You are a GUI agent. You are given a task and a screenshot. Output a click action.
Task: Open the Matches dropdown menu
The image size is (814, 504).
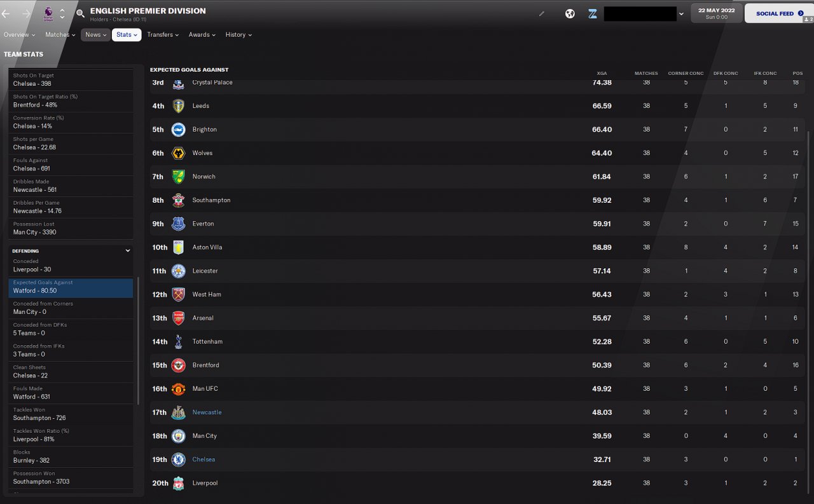pos(60,35)
